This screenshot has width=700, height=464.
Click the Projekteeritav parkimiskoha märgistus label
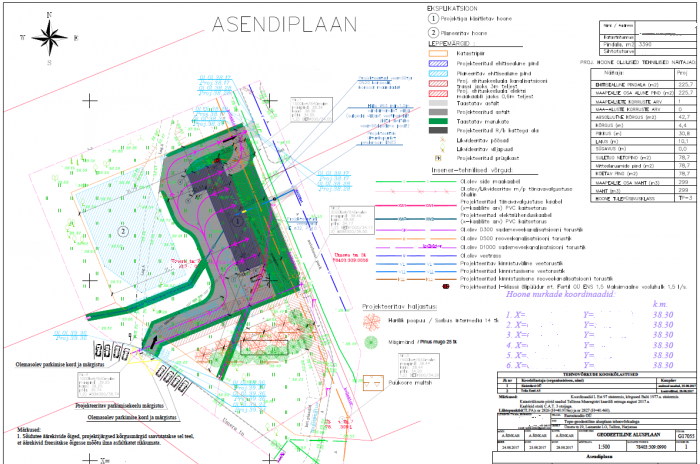tap(120, 407)
